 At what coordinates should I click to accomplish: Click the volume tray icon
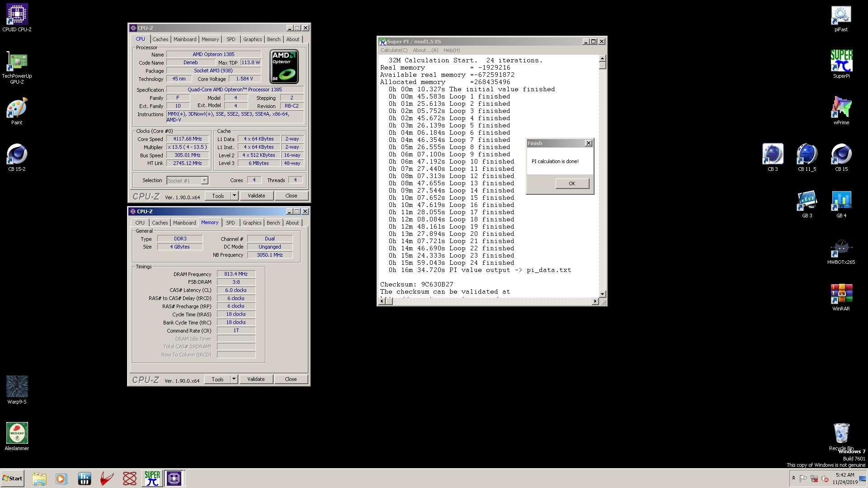coord(825,479)
